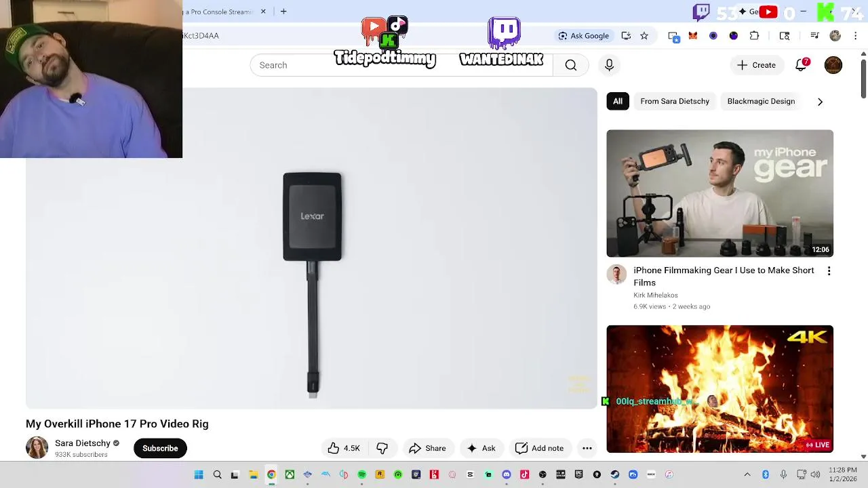This screenshot has height=488, width=868.
Task: Open Spotify from the taskbar
Action: pyautogui.click(x=362, y=474)
